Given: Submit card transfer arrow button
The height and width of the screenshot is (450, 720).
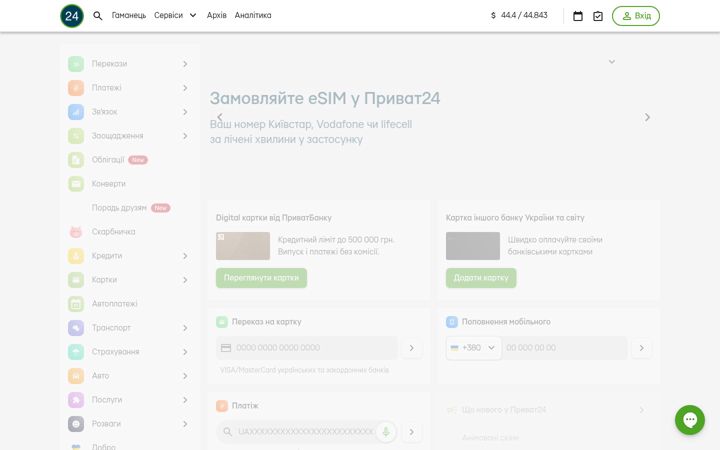Looking at the screenshot, I should tap(411, 348).
